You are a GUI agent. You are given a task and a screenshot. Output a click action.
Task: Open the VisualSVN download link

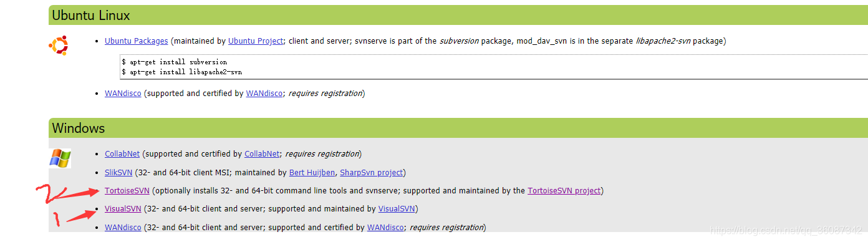coord(123,209)
